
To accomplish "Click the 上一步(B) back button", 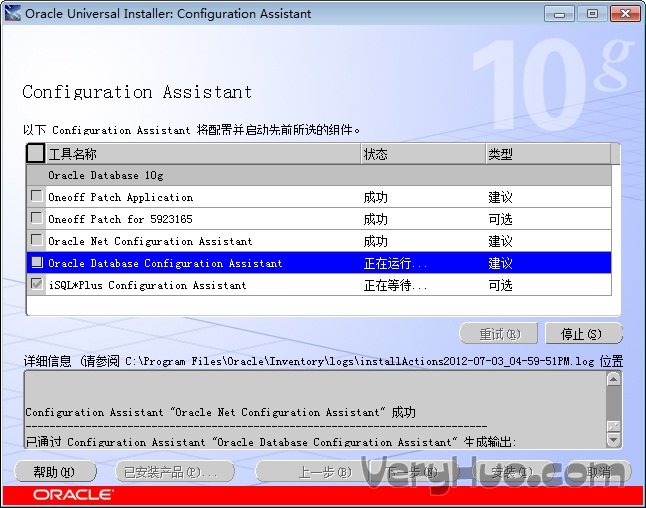I will click(313, 471).
